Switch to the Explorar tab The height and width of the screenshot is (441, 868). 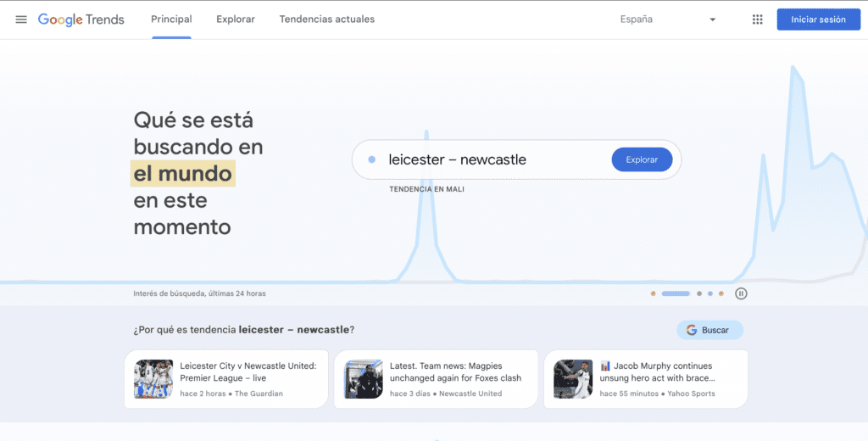click(236, 20)
